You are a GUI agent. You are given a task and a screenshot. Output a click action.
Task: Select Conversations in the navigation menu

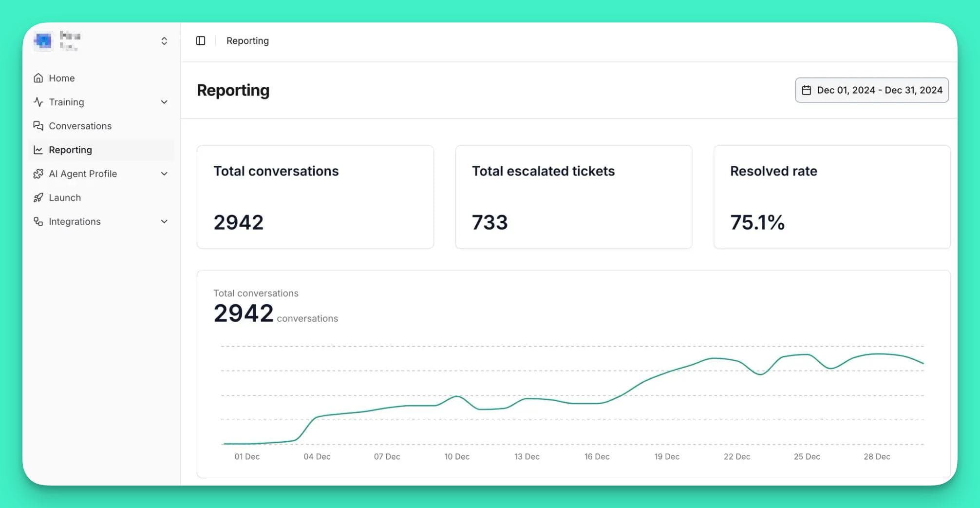[79, 126]
